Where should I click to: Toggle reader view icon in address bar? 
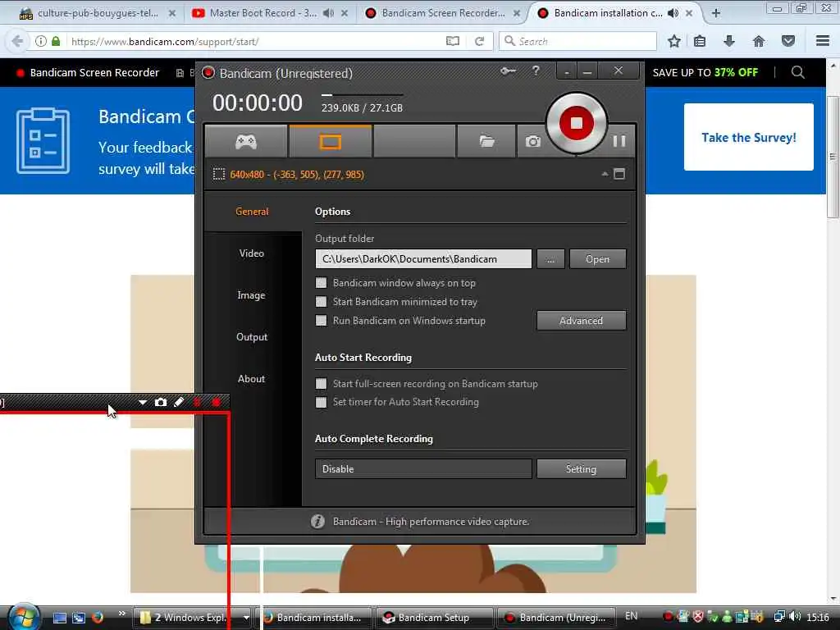(x=453, y=41)
